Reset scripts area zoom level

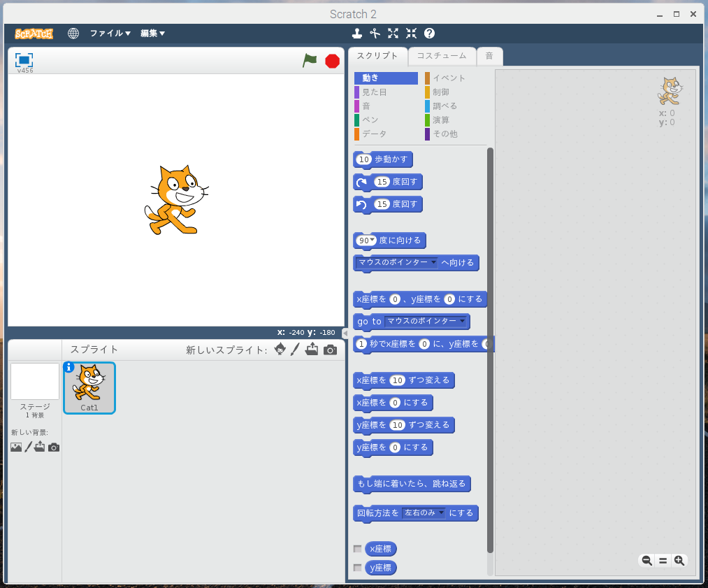point(663,561)
